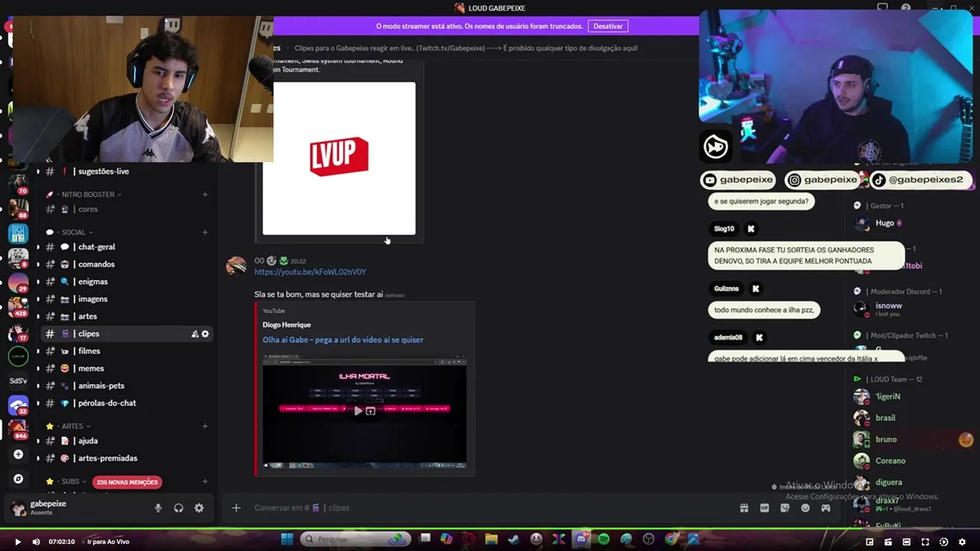
Task: Open the sugestões-live channel
Action: pos(126,171)
